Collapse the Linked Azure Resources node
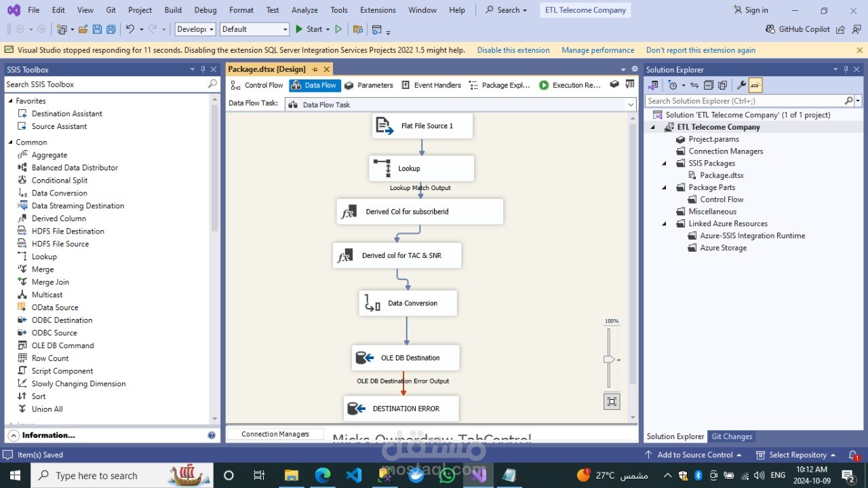 pyautogui.click(x=665, y=223)
